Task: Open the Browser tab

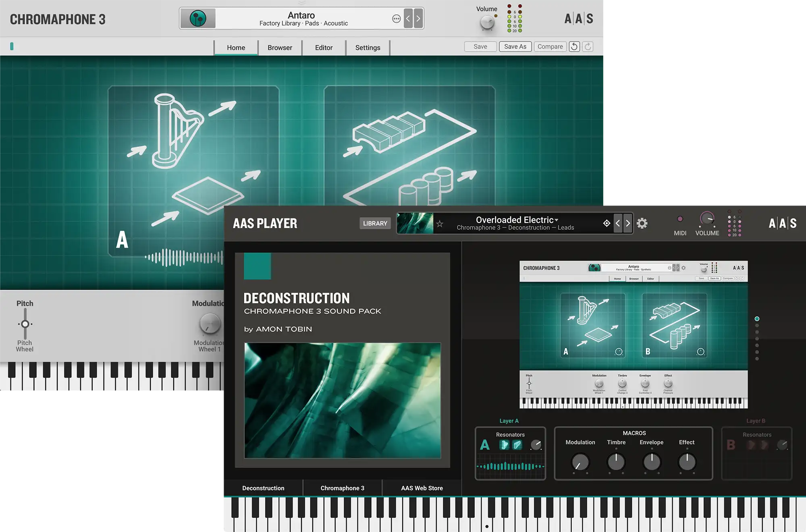Action: (280, 48)
